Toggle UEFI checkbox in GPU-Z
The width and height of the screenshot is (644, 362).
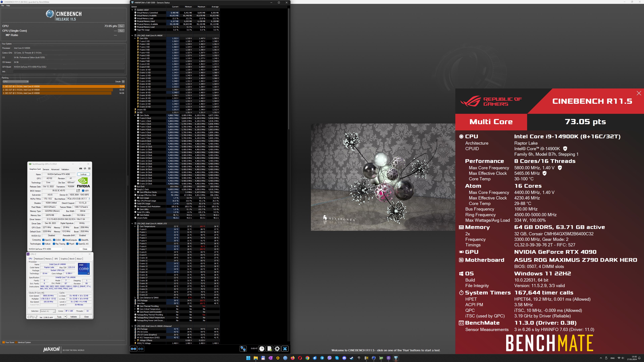click(83, 191)
